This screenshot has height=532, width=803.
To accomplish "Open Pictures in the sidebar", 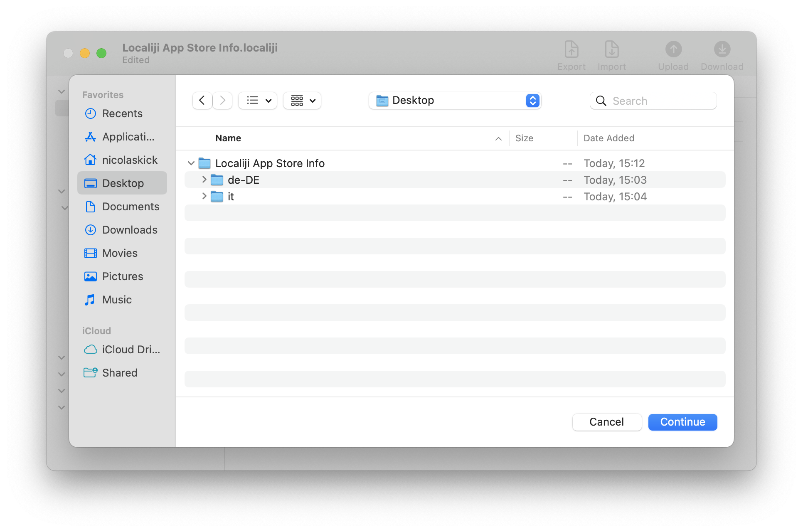I will [x=122, y=276].
